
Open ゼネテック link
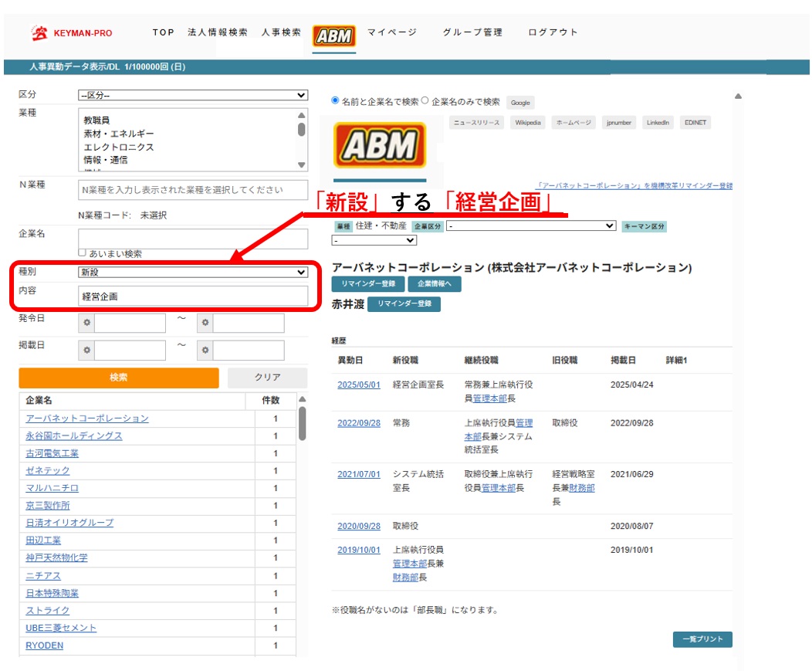48,470
